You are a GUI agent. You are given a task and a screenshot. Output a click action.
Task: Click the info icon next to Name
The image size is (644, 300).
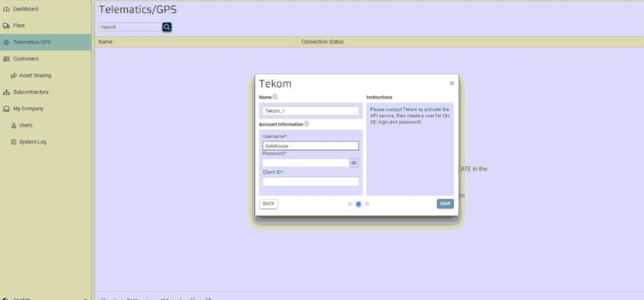(x=275, y=97)
